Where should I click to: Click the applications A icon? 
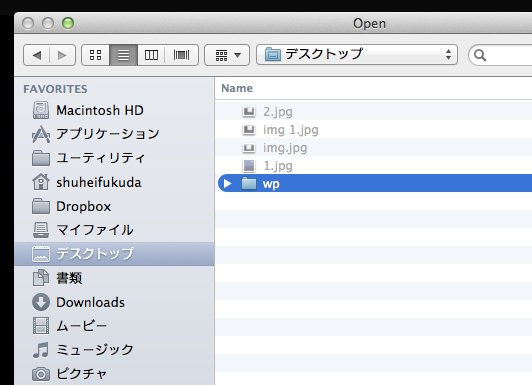(x=41, y=134)
